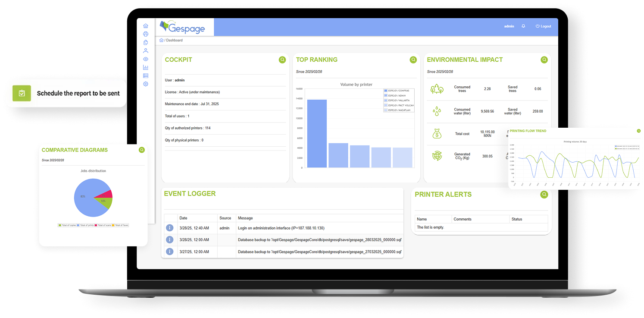
Task: Click the tallest bar in Volume by printer
Action: click(317, 134)
